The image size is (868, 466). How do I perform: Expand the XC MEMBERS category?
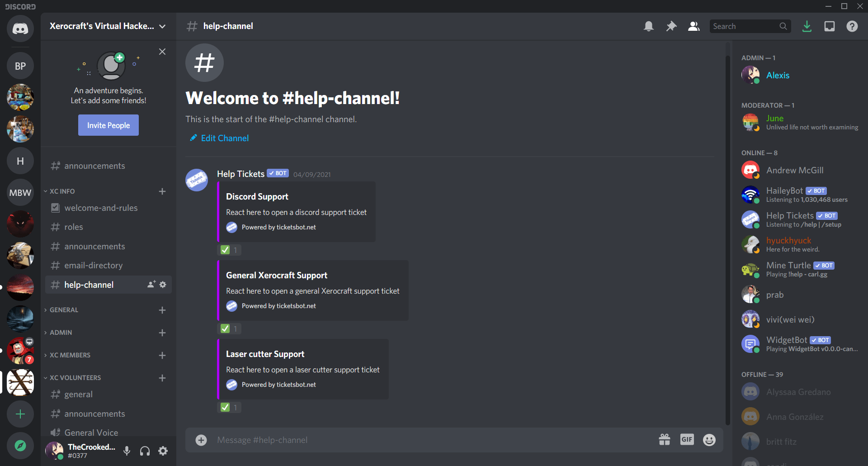coord(67,355)
